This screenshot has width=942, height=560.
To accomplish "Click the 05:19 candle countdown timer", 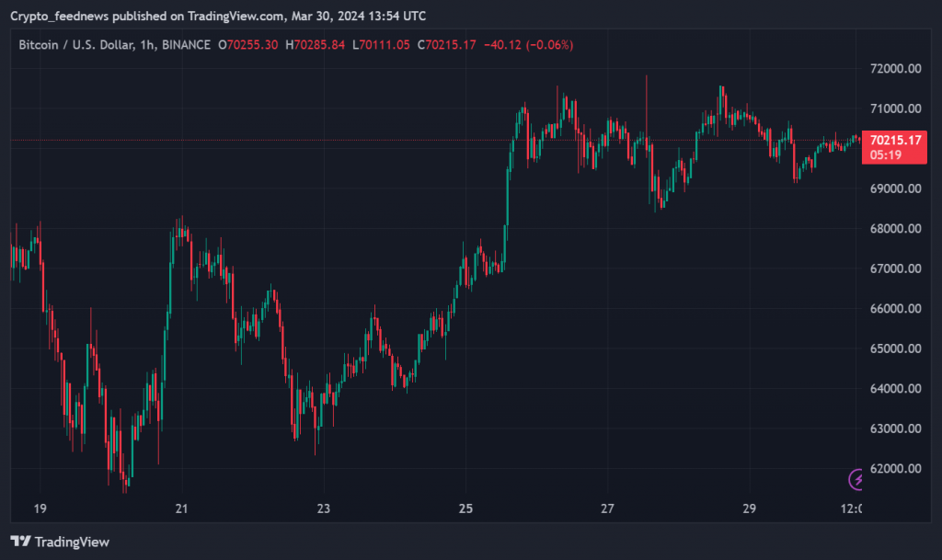I will coord(881,155).
